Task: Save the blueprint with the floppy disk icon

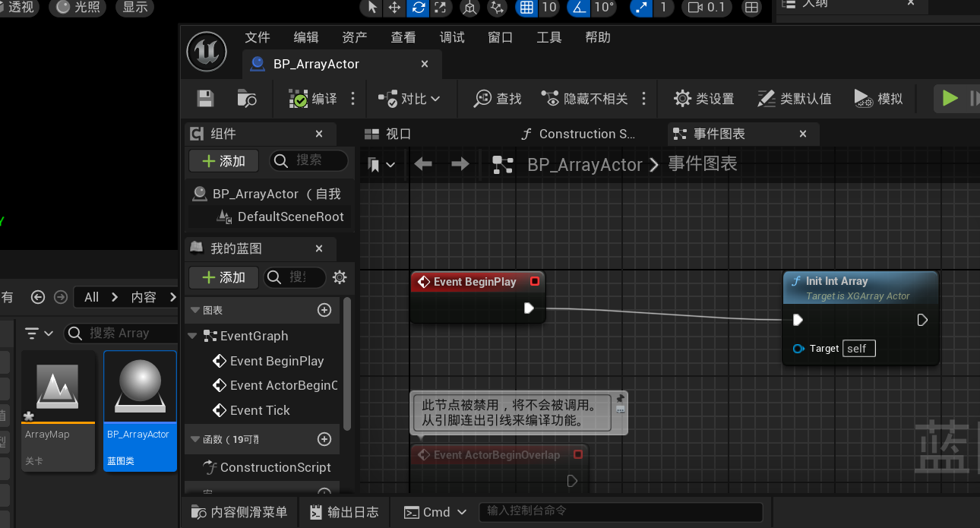Action: (x=205, y=99)
